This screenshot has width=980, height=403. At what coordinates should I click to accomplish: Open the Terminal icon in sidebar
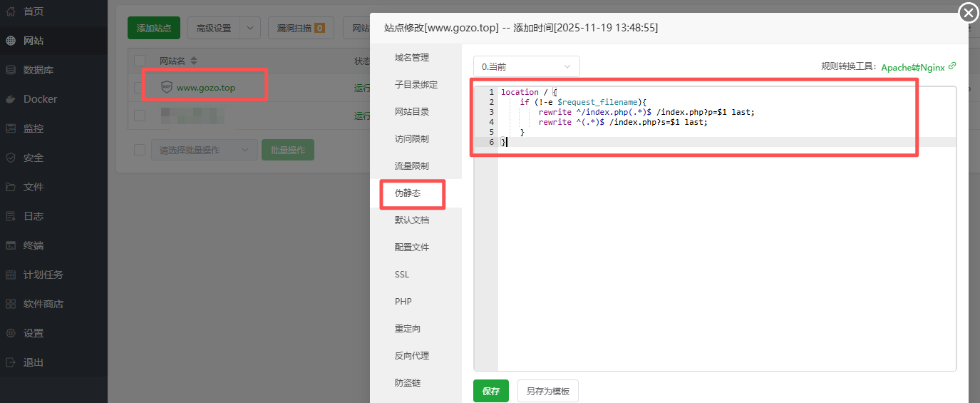(x=11, y=245)
